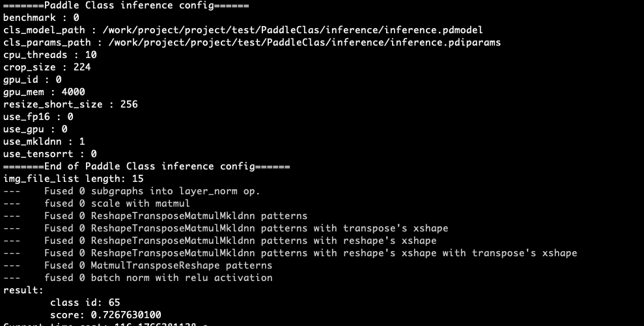Screen dimensions: 644x326
Task: Click the use_tensorrt : 0 line
Action: tap(50, 154)
